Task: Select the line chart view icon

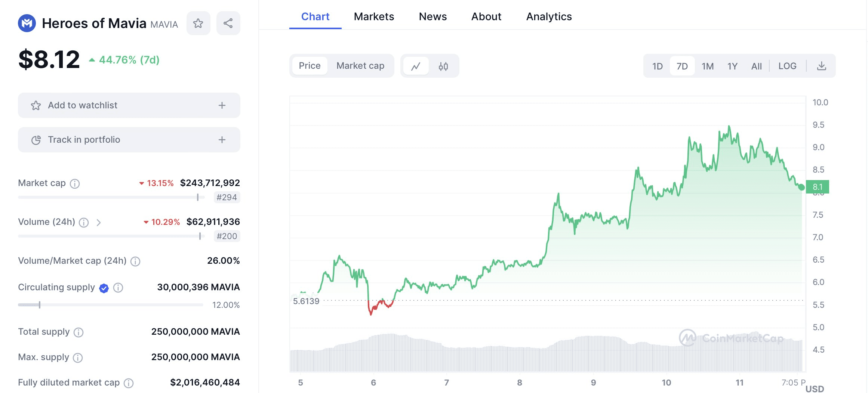Action: pos(416,66)
